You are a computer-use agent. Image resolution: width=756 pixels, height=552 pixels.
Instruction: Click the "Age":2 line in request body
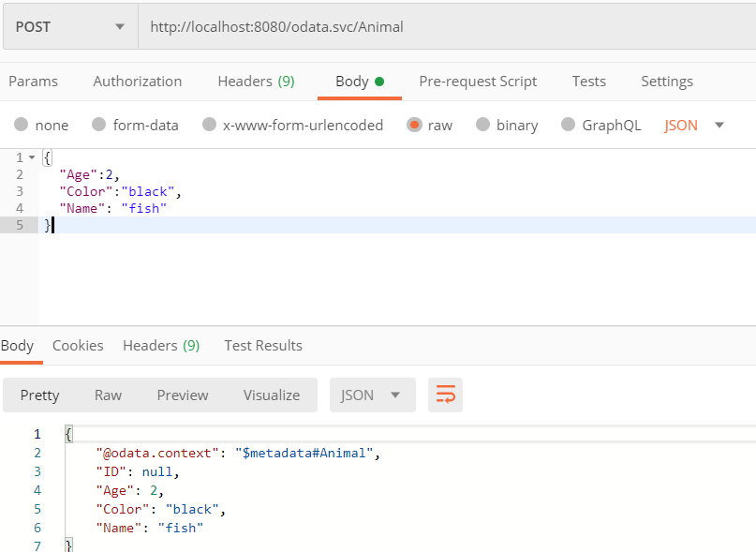[89, 174]
